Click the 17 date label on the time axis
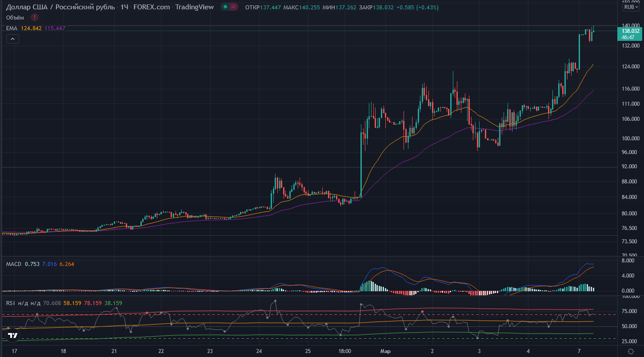This screenshot has height=357, width=644. 15,351
